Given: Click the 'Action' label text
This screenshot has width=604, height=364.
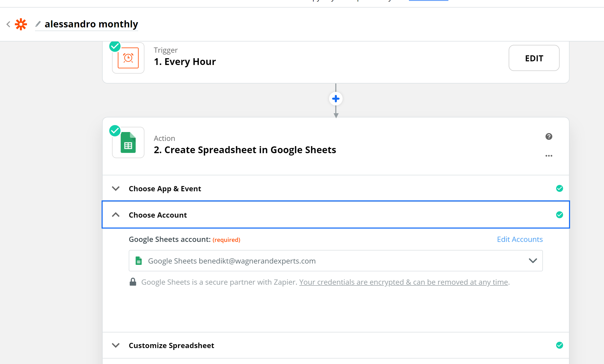Looking at the screenshot, I should 165,138.
